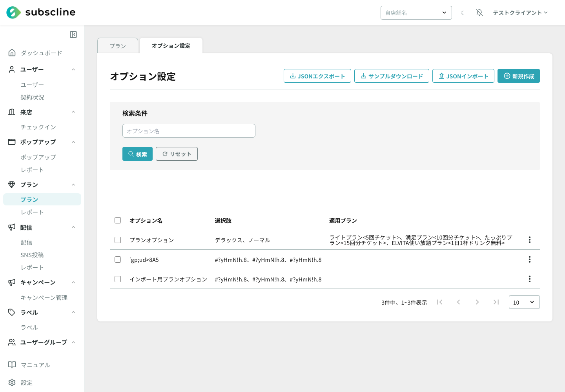Collapse the キャンペーン sidebar section
Screen dimensions: 565x392
(x=73, y=282)
